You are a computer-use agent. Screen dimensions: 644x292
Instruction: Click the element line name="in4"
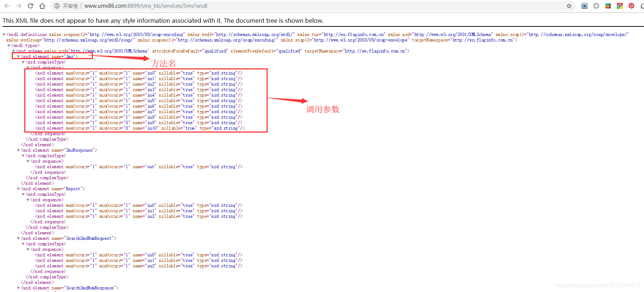[x=139, y=95]
